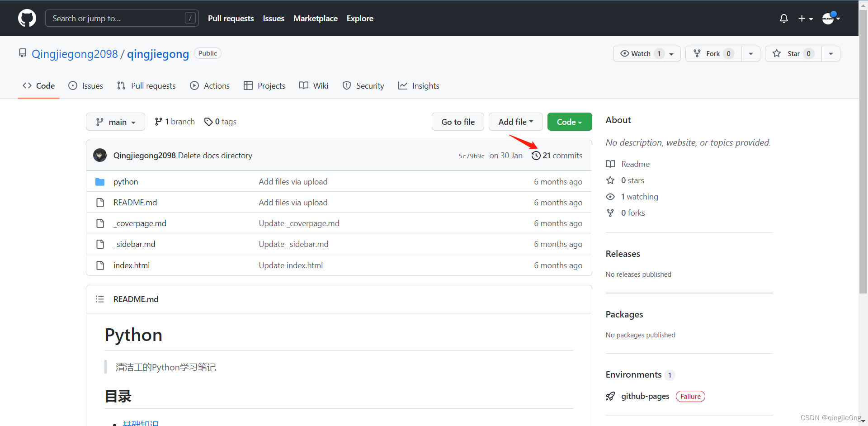Expand the Fork options dropdown
This screenshot has width=868, height=426.
[x=751, y=53]
